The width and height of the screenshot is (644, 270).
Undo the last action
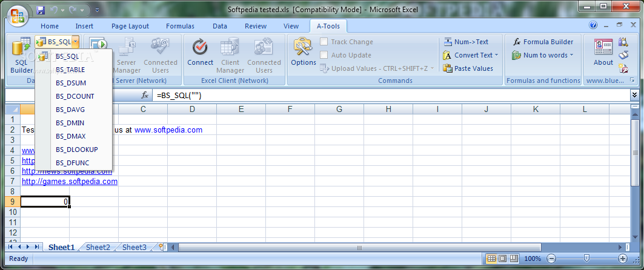pyautogui.click(x=54, y=10)
